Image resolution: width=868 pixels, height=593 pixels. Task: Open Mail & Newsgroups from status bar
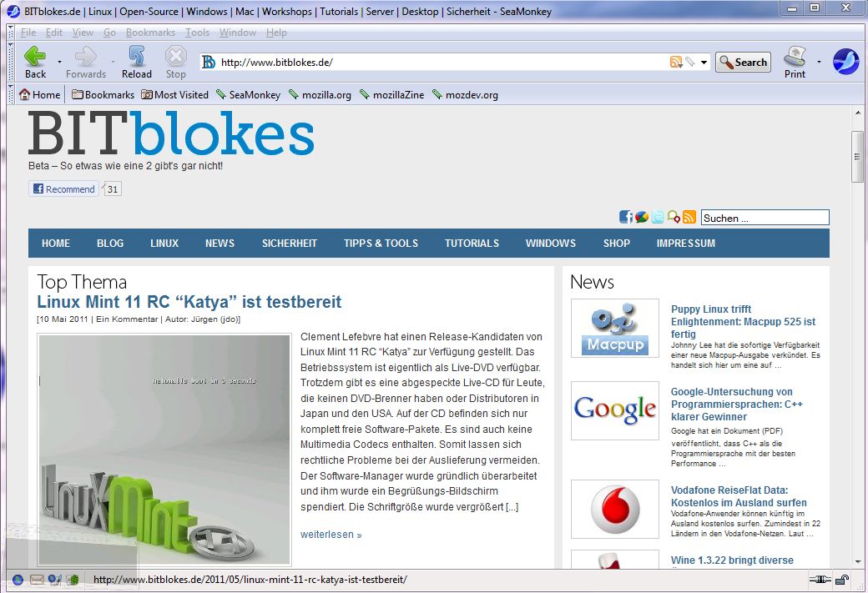tap(37, 580)
